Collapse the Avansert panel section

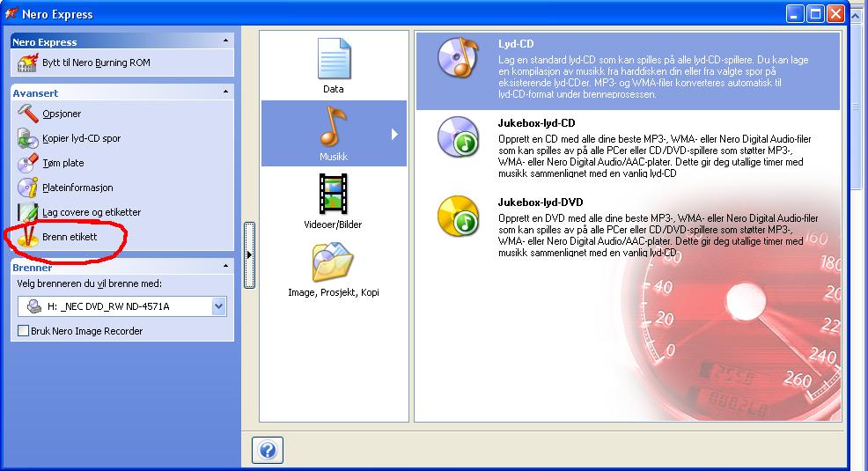[225, 92]
